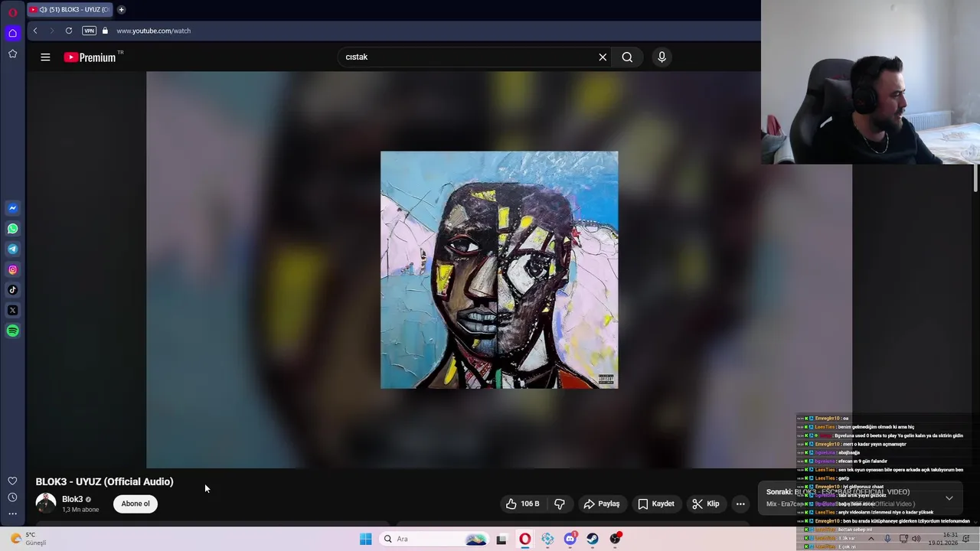Open YouTube hamburger guide menu
Image resolution: width=980 pixels, height=551 pixels.
(x=45, y=57)
